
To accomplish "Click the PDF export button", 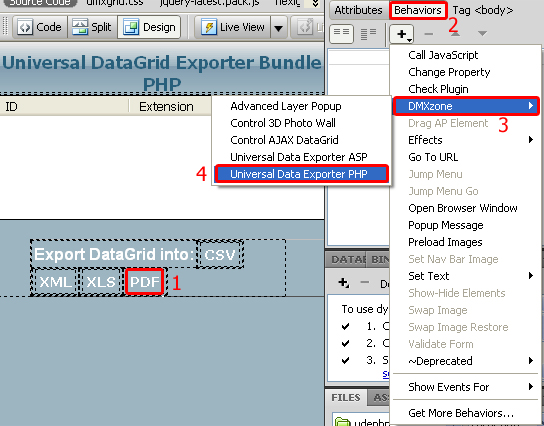I will [144, 282].
